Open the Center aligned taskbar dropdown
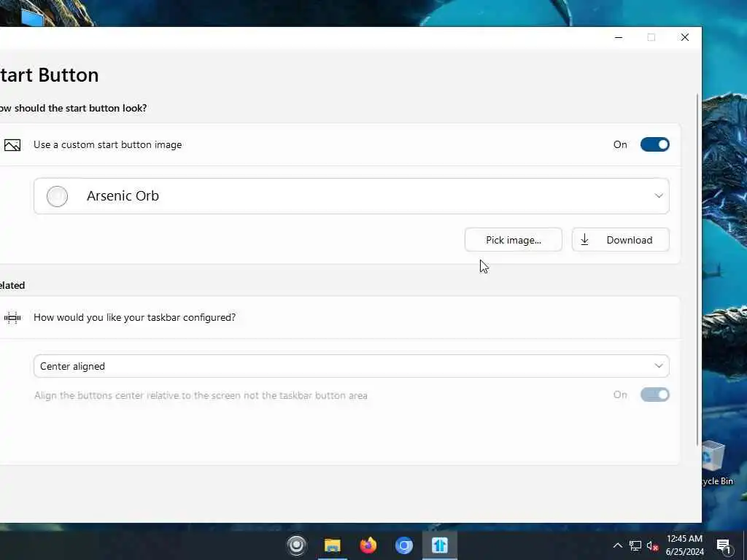 (x=352, y=366)
